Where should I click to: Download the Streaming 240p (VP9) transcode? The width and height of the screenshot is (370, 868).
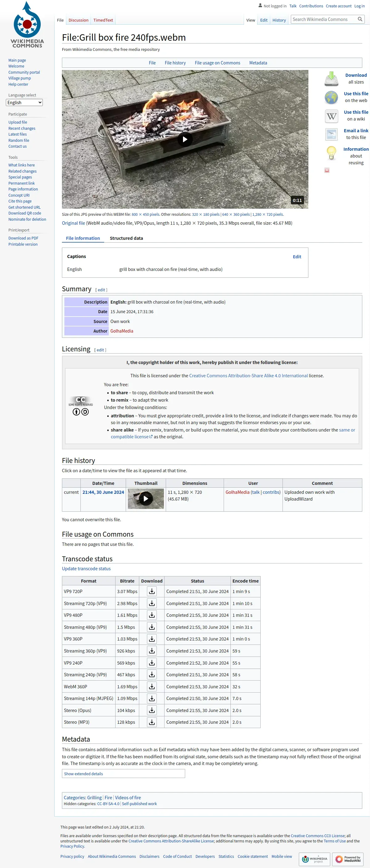click(x=152, y=675)
